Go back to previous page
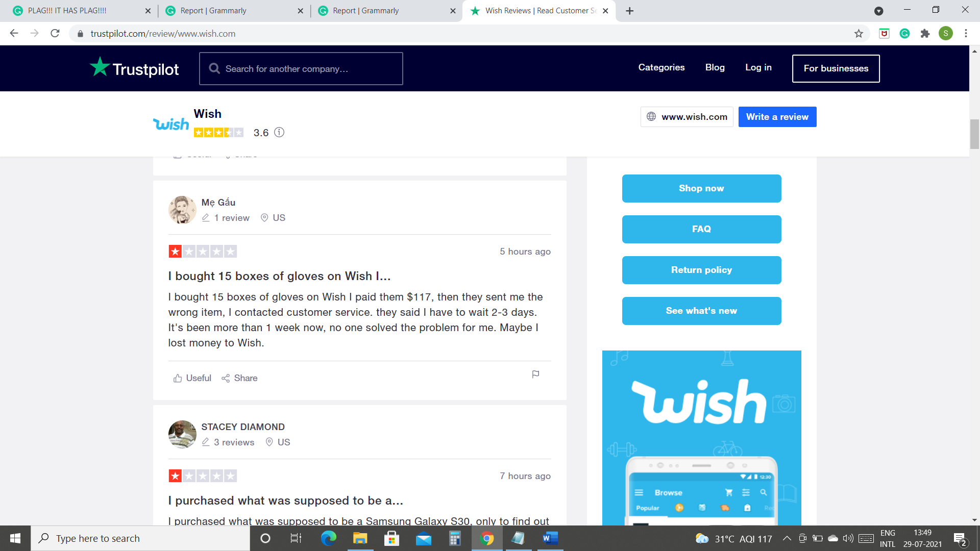The image size is (980, 551). pyautogui.click(x=14, y=34)
